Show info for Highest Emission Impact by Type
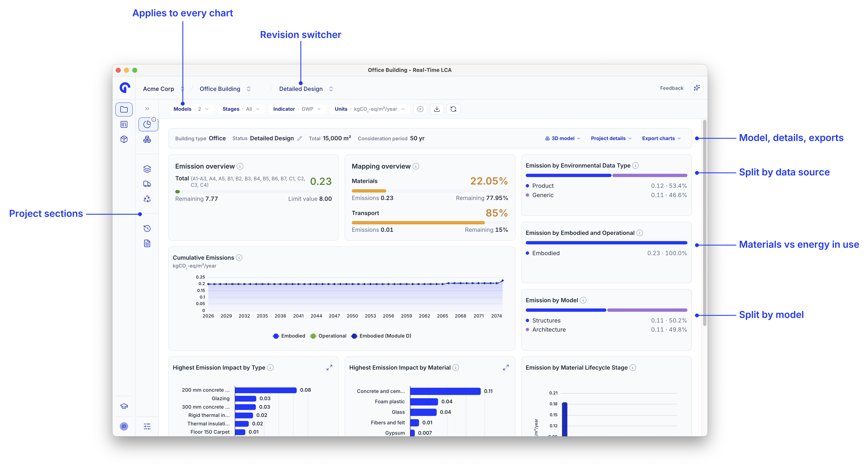 (x=270, y=368)
